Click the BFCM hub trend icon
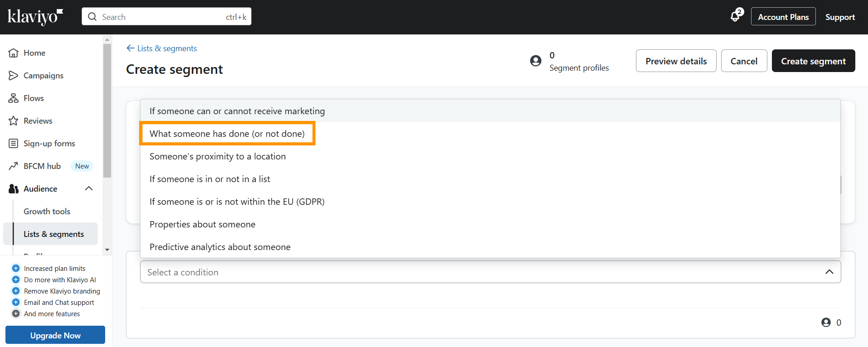Screen dimensions: 868x347 click(14, 166)
